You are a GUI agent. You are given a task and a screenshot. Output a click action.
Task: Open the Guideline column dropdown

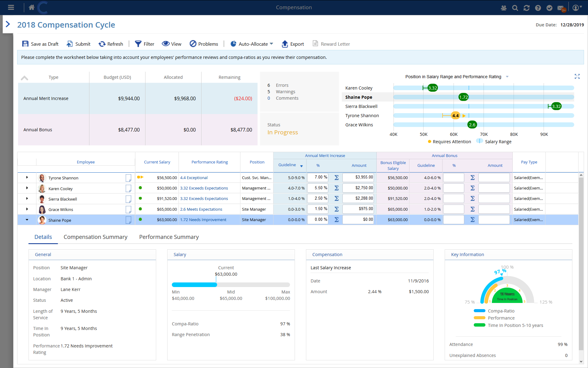point(301,166)
